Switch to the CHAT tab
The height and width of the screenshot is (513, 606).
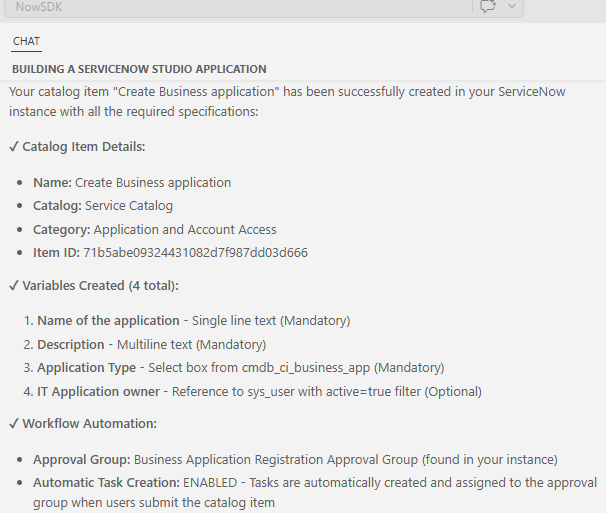[x=27, y=41]
